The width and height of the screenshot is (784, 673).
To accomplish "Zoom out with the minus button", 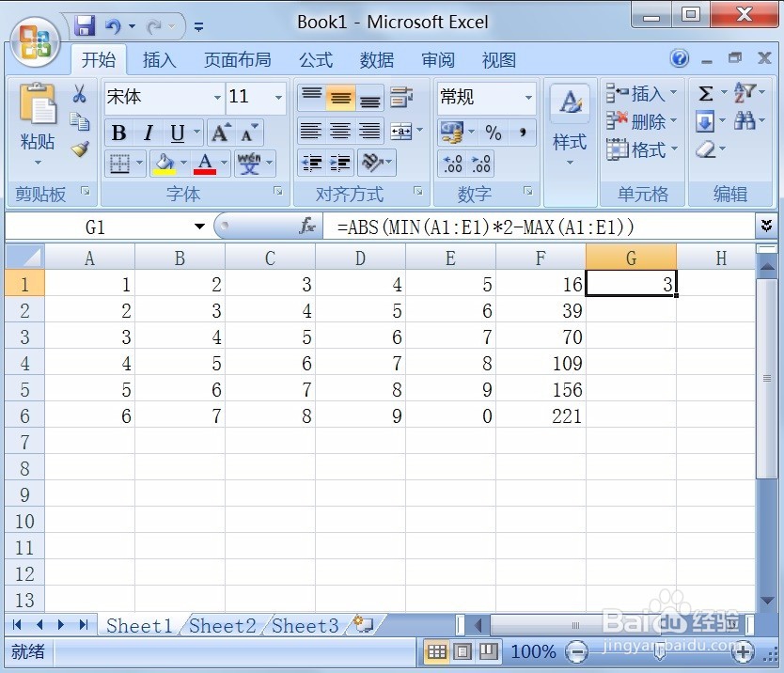I will (576, 651).
